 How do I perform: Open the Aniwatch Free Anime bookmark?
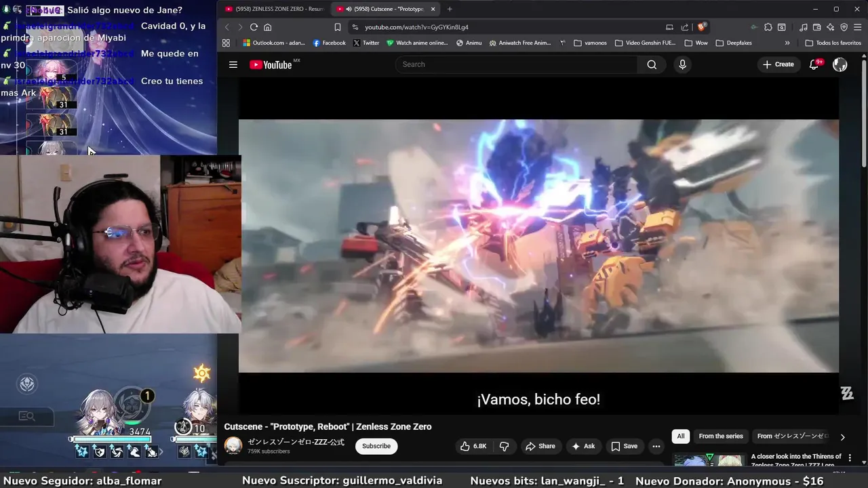click(x=520, y=43)
